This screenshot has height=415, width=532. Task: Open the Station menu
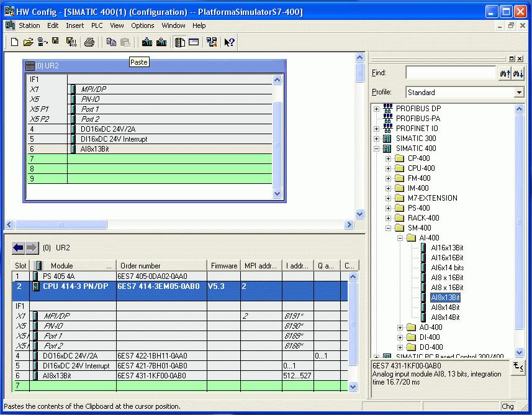29,25
